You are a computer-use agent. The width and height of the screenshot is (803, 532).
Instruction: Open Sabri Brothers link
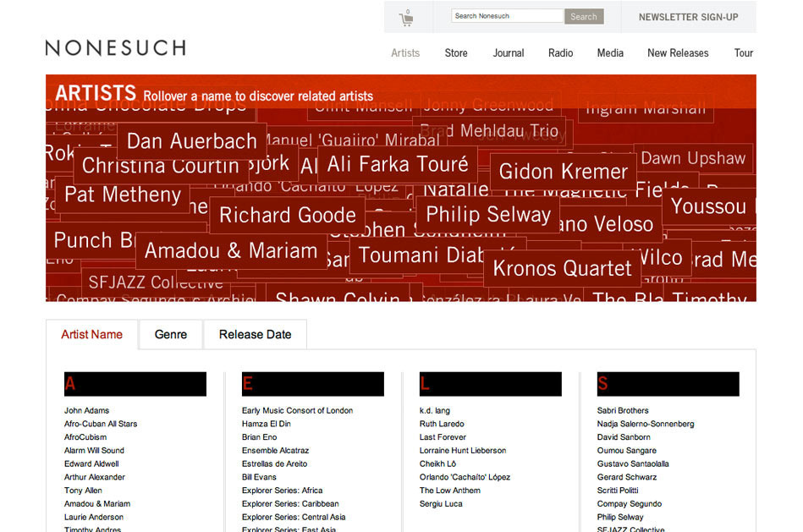(623, 411)
